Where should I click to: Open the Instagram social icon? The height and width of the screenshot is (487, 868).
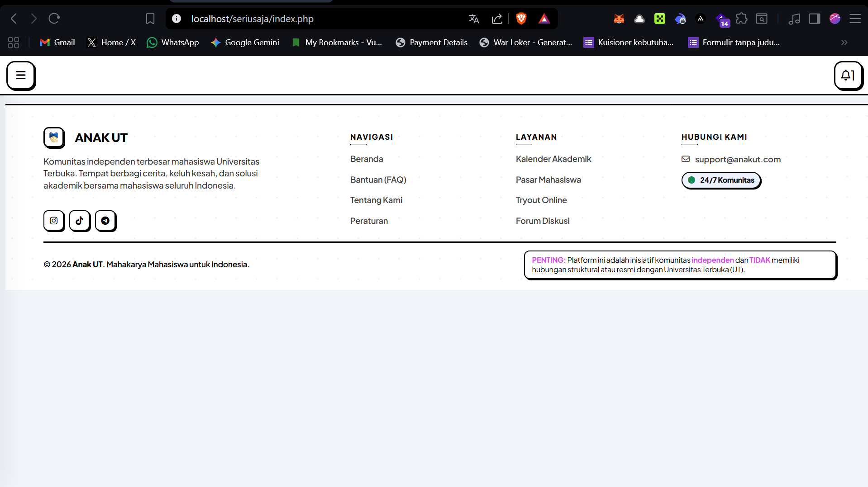(54, 221)
